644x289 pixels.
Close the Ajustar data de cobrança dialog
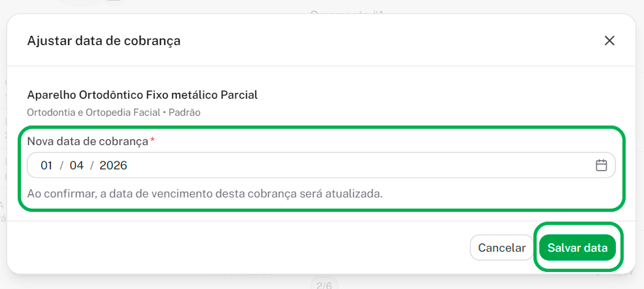609,41
